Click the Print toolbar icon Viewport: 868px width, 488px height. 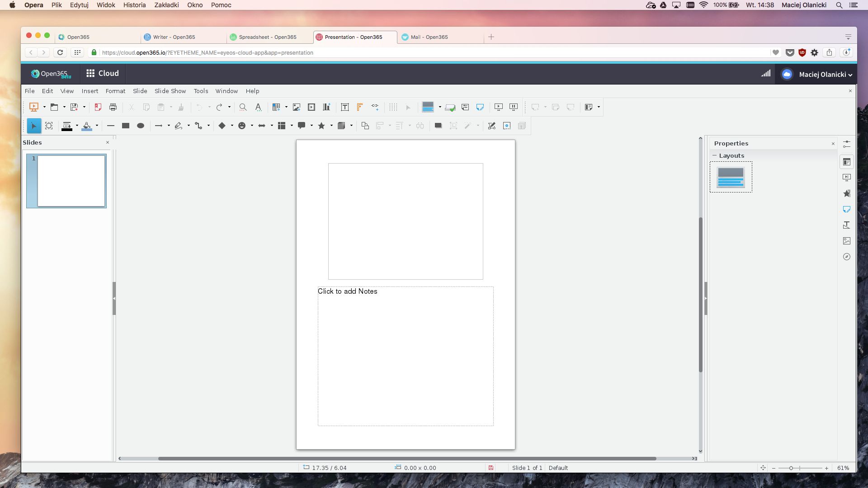(113, 107)
